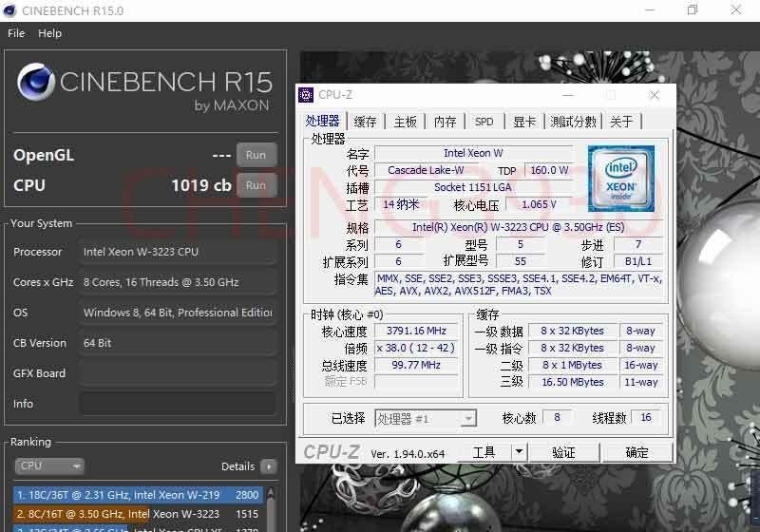
Task: Switch to the SPD tab in CPU-Z
Action: [x=484, y=122]
